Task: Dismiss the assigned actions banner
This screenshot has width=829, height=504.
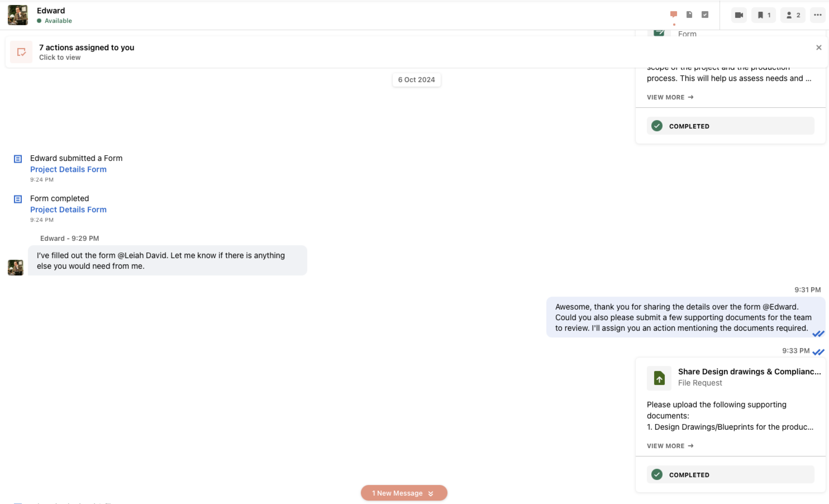Action: (x=819, y=47)
